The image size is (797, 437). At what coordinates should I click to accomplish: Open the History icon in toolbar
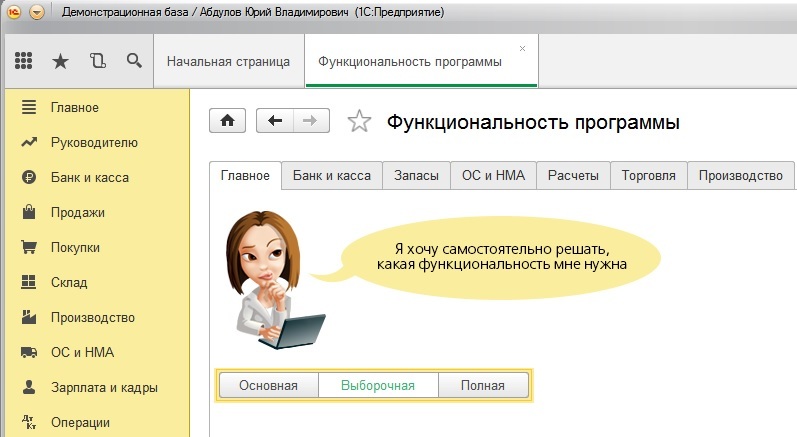97,61
